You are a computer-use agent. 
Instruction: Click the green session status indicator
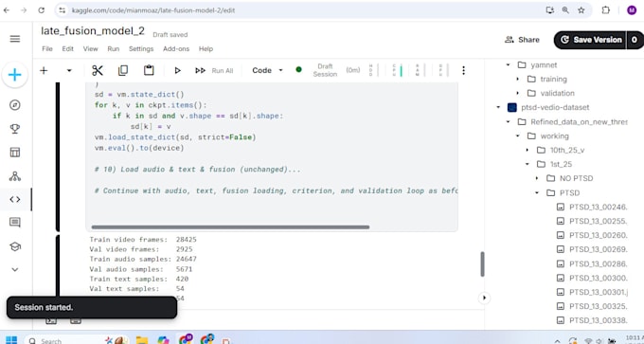click(298, 69)
